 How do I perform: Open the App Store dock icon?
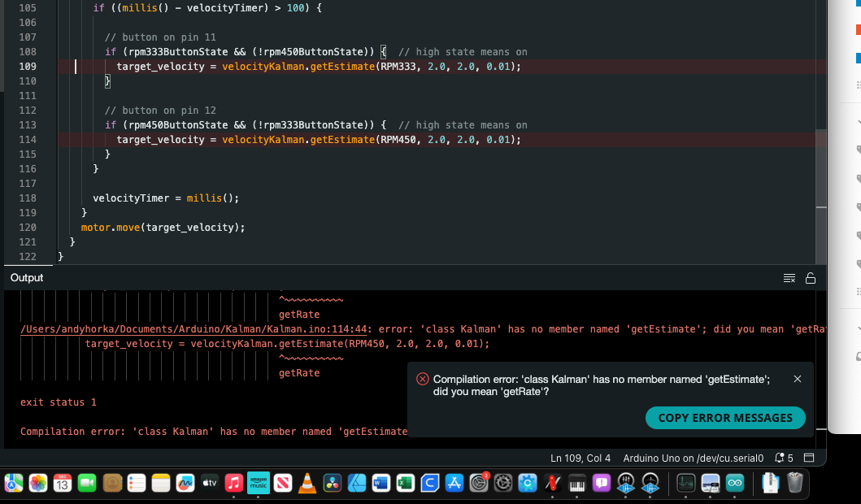point(454,483)
